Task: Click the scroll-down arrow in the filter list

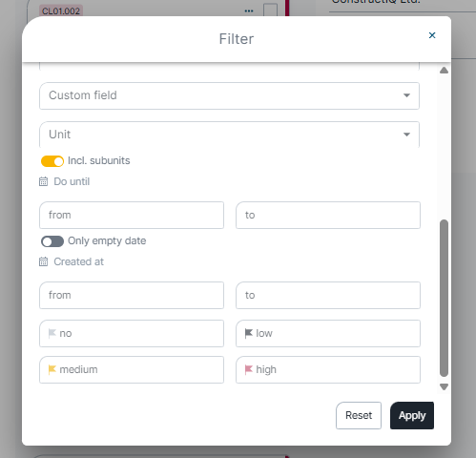Action: (444, 386)
